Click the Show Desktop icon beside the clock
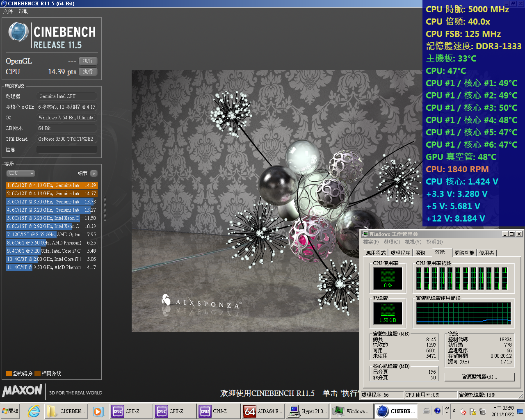The height and width of the screenshot is (420, 525). coord(520,411)
